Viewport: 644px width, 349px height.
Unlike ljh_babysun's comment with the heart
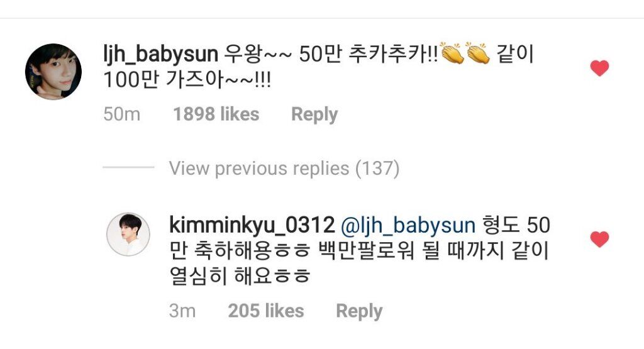click(599, 68)
